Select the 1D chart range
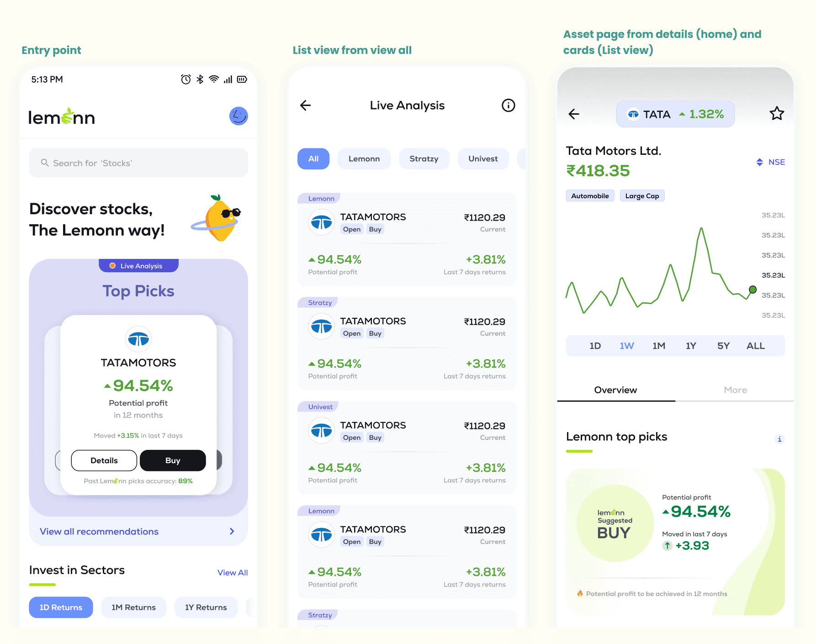The width and height of the screenshot is (816, 644). click(595, 346)
